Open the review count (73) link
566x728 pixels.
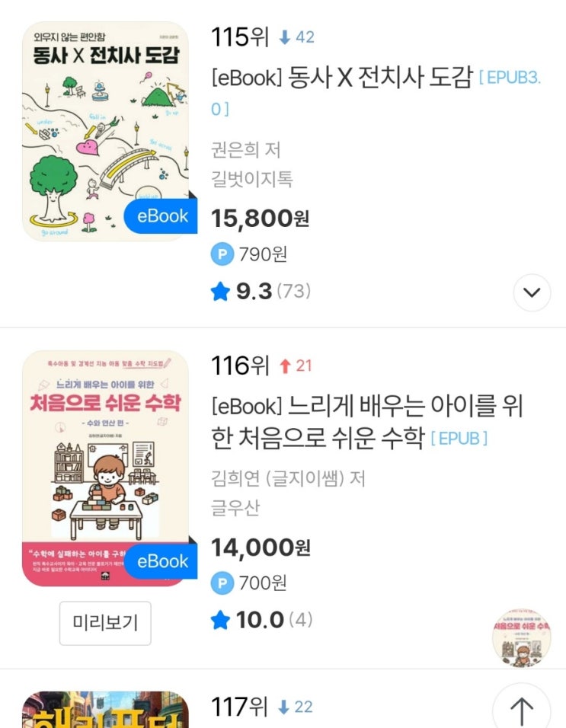pyautogui.click(x=293, y=292)
